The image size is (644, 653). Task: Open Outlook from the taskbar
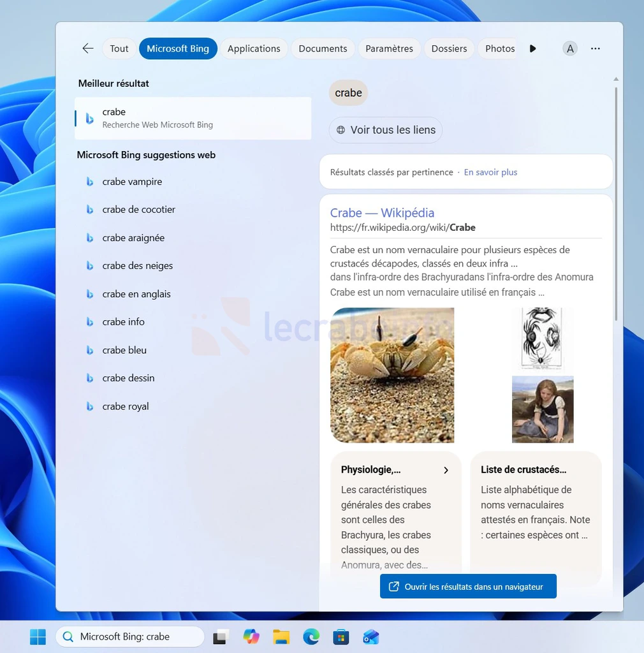click(370, 636)
